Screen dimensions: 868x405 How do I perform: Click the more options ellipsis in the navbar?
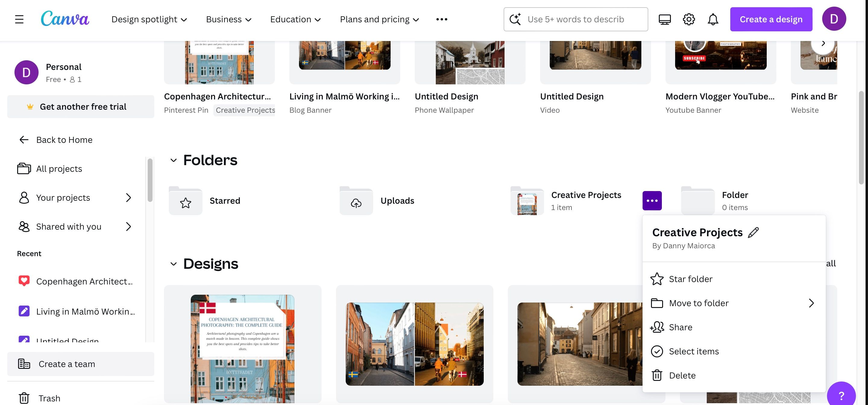(x=442, y=19)
